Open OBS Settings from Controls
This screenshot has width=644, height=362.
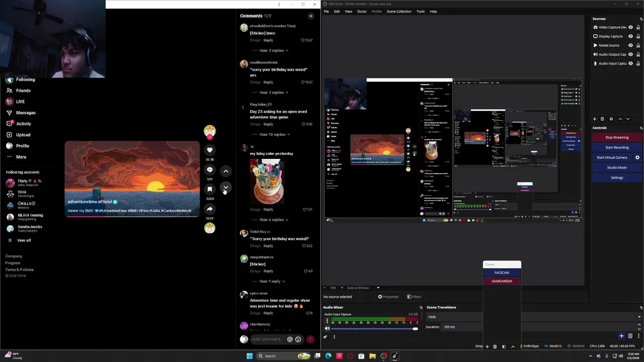click(617, 177)
